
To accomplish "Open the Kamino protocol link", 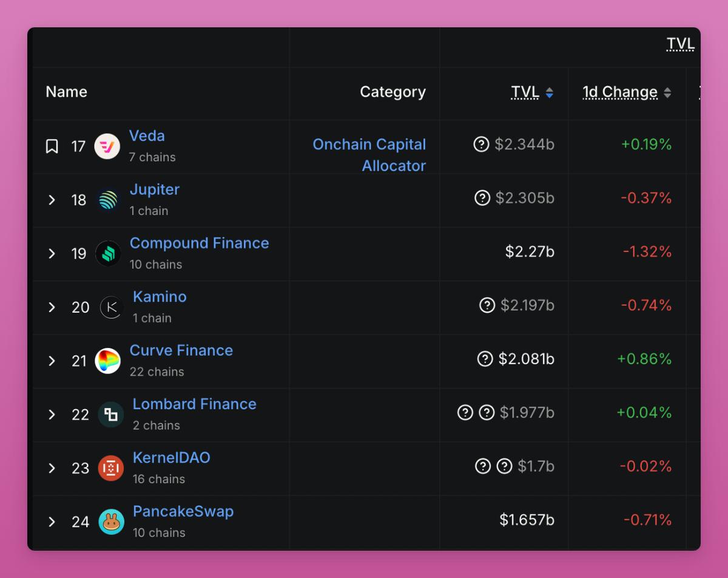I will click(160, 296).
